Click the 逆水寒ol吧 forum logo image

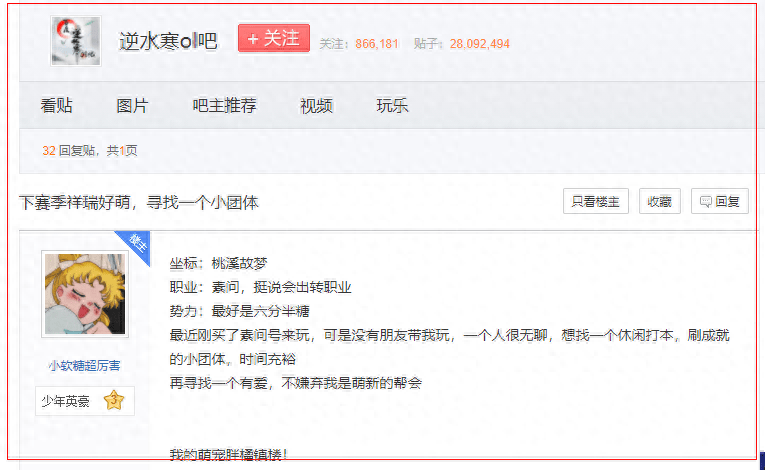coord(76,41)
